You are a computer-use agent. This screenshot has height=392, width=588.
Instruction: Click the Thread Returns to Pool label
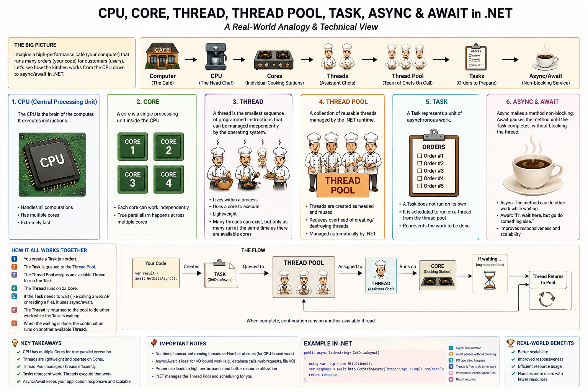pos(548,279)
